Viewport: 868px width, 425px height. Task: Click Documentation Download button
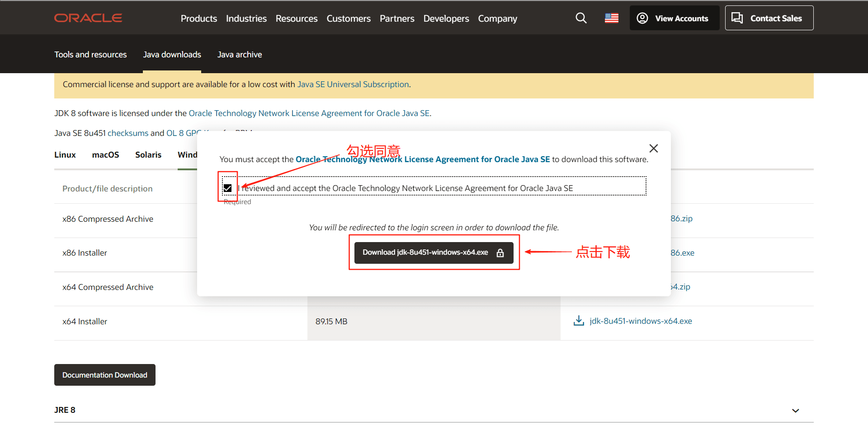(x=105, y=375)
